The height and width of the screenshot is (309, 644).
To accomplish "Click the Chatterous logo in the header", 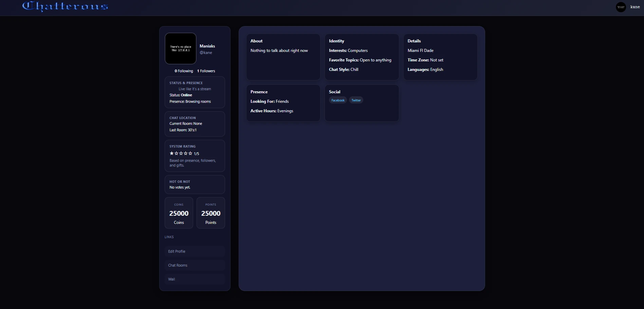I will 65,6.
